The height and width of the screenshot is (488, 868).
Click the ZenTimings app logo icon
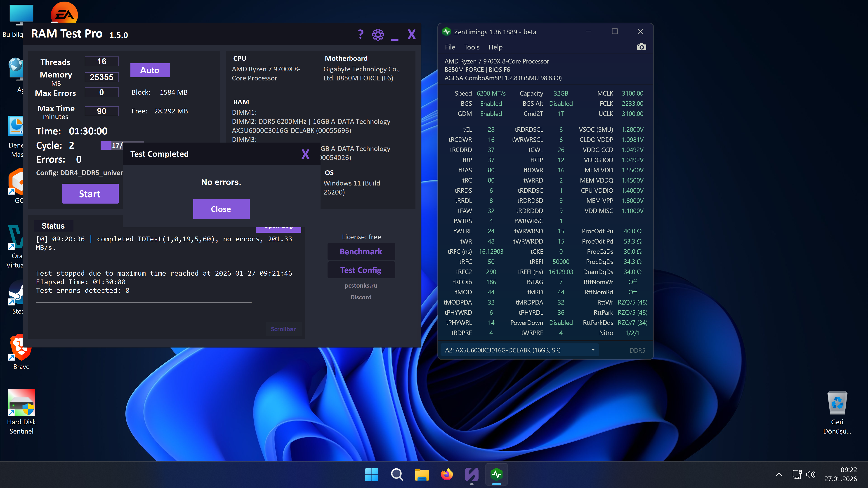pos(447,32)
